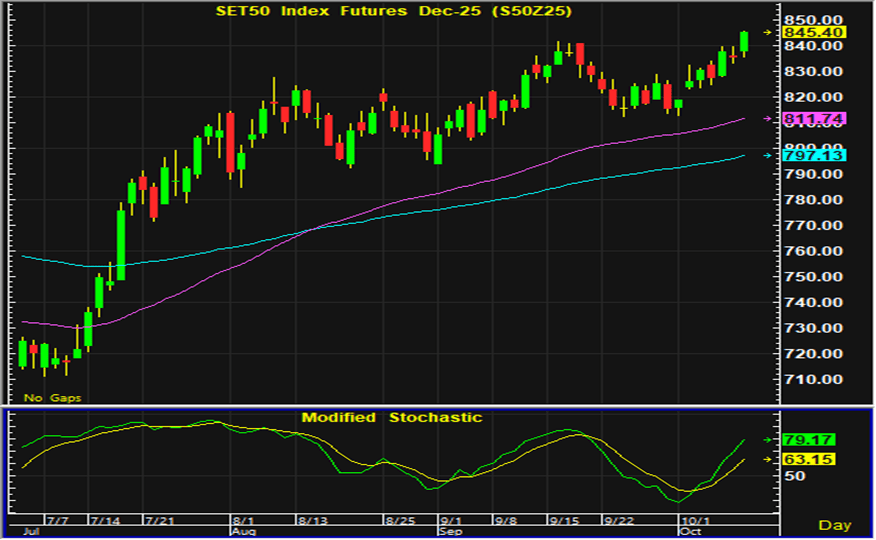This screenshot has width=876, height=540.
Task: Toggle the No Gaps setting label
Action: coord(52,398)
